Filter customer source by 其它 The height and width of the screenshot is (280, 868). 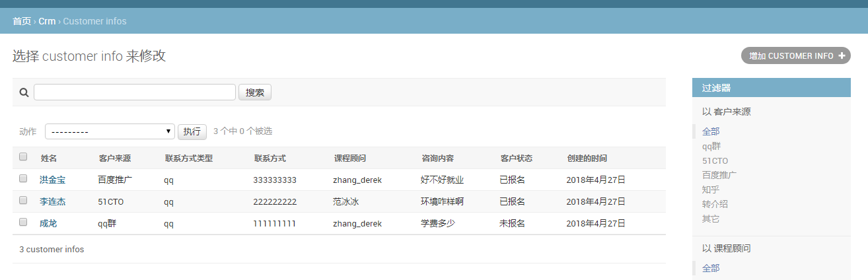pyautogui.click(x=711, y=219)
